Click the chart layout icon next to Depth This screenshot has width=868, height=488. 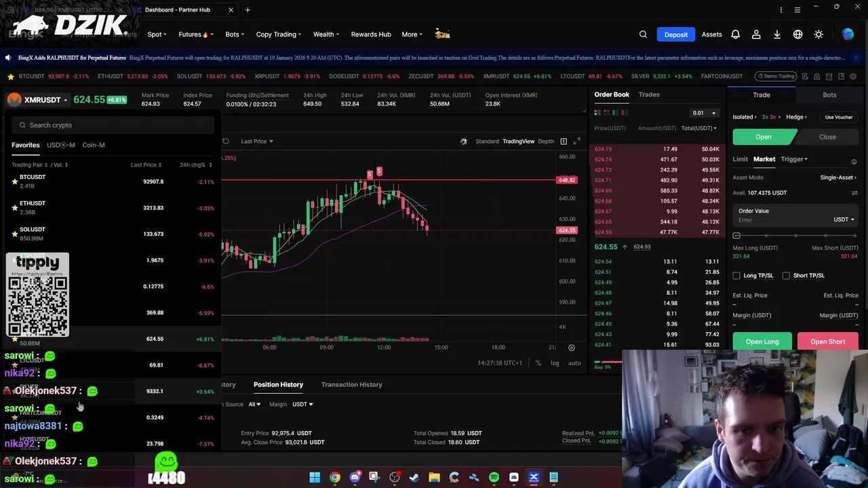564,141
